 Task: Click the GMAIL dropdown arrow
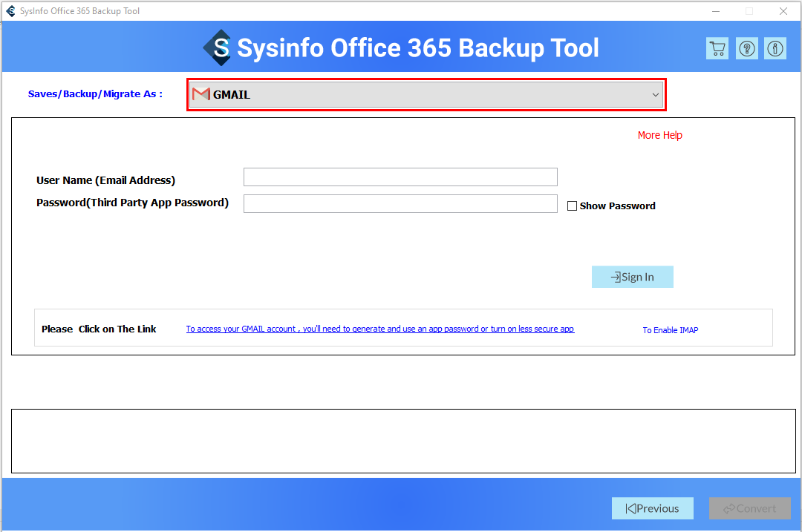click(x=655, y=94)
